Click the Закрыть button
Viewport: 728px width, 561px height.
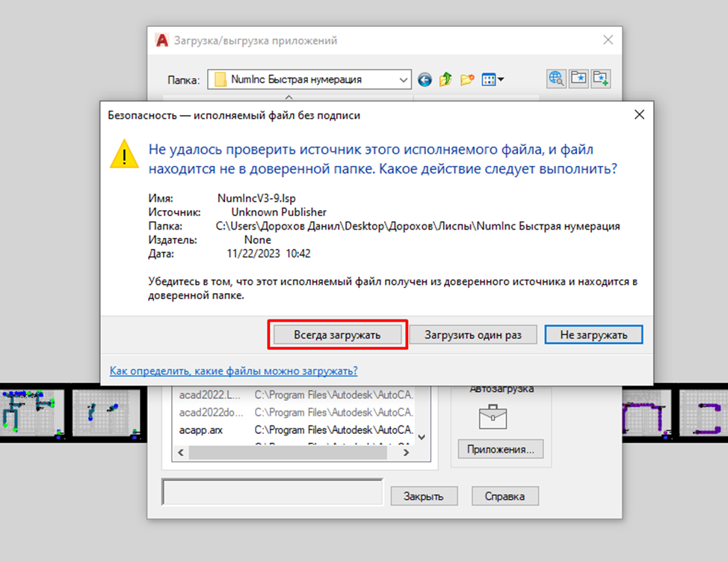tap(424, 497)
